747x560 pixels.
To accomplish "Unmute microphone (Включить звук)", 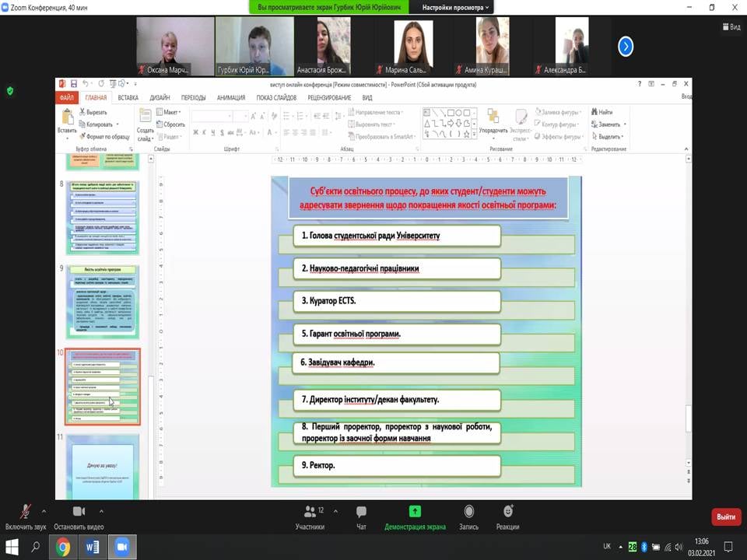I will tap(25, 512).
